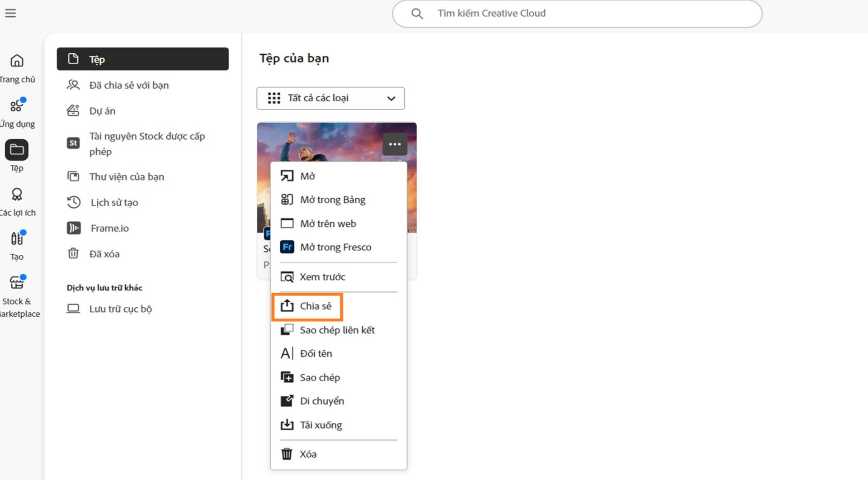Click the trash icon beside Đã xóa
This screenshot has width=868, height=480.
pos(73,253)
